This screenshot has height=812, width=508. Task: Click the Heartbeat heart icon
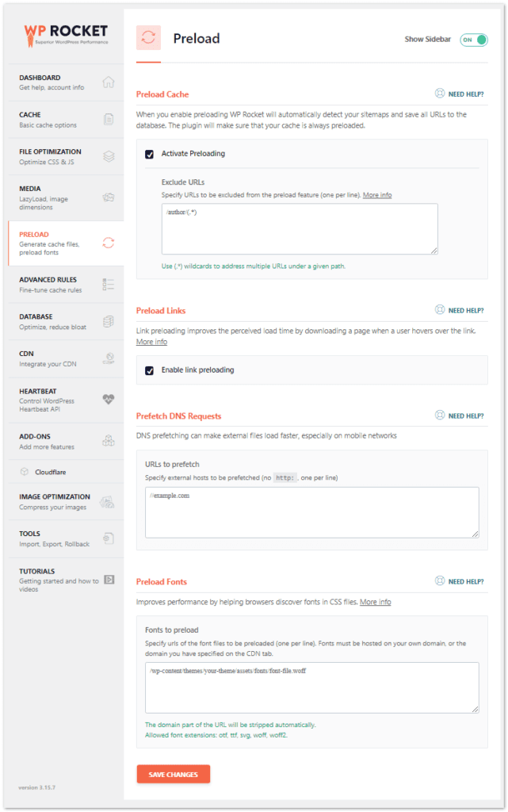point(108,400)
